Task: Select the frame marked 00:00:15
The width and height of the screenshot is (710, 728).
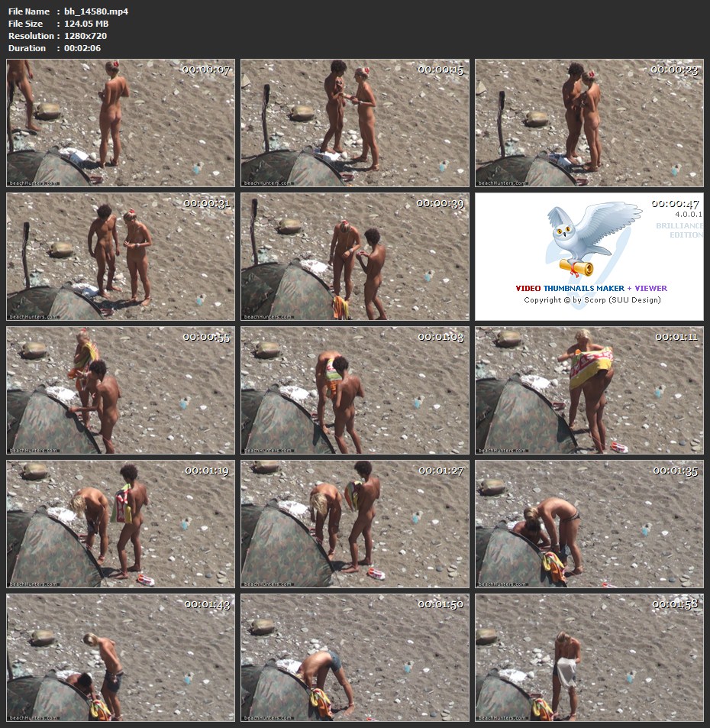Action: 355,123
